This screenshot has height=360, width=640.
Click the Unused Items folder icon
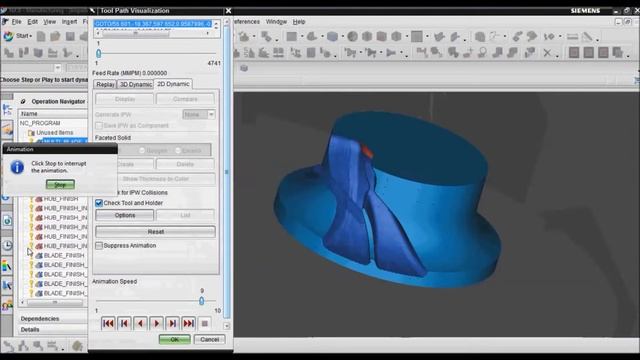coord(31,133)
